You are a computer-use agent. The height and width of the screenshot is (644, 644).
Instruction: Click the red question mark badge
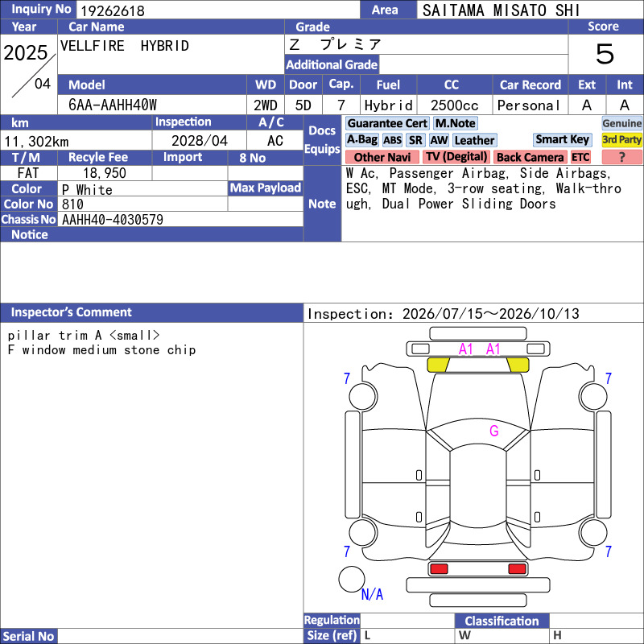pyautogui.click(x=621, y=157)
